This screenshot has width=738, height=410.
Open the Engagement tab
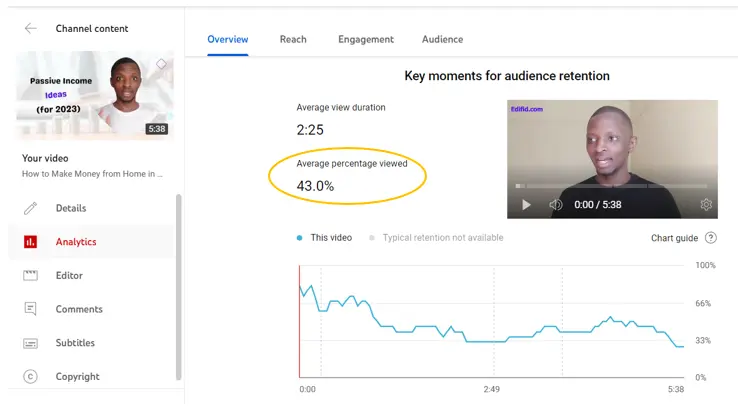366,40
